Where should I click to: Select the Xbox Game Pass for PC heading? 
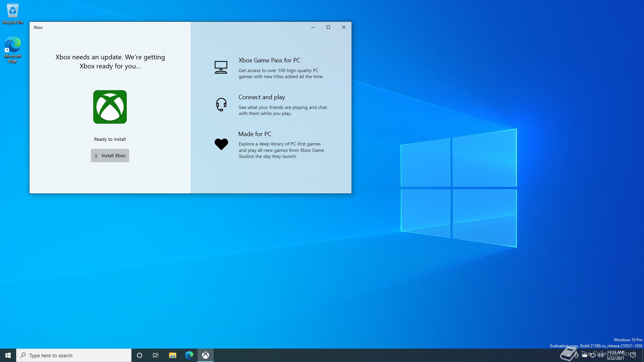(x=269, y=60)
